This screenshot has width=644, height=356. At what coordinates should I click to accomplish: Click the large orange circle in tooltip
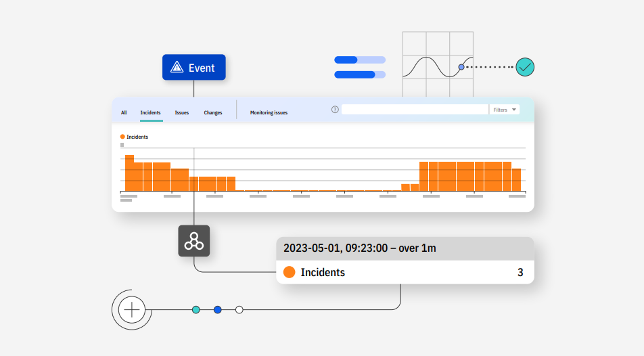289,273
